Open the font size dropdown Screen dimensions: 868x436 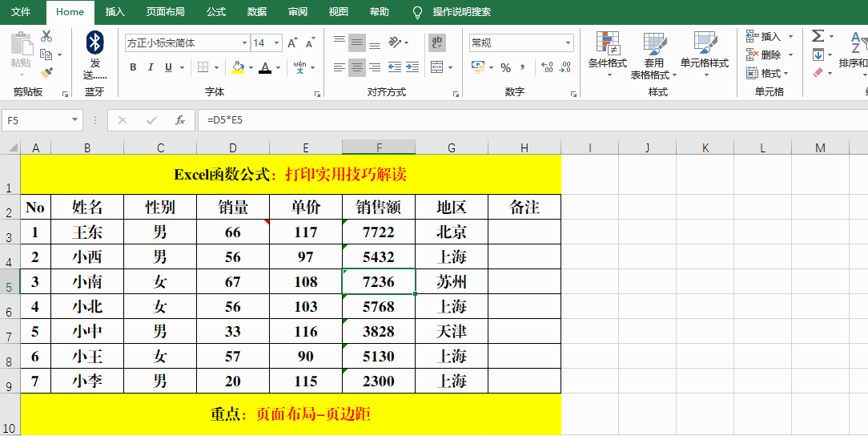(276, 43)
